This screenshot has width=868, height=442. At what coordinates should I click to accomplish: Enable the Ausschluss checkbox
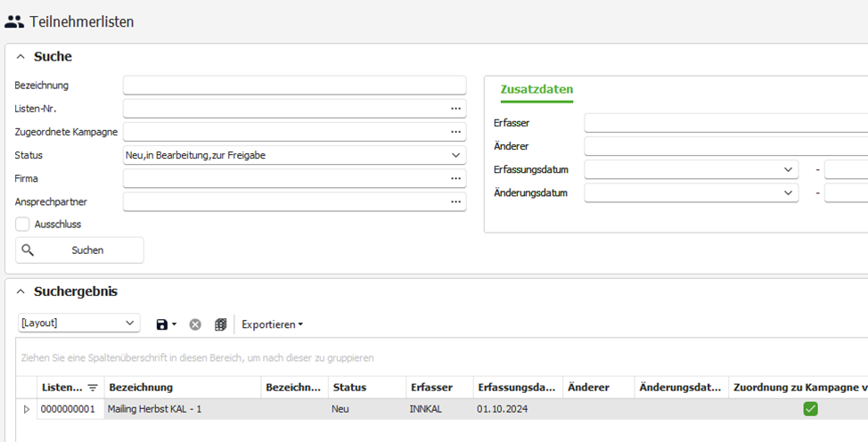pos(23,225)
